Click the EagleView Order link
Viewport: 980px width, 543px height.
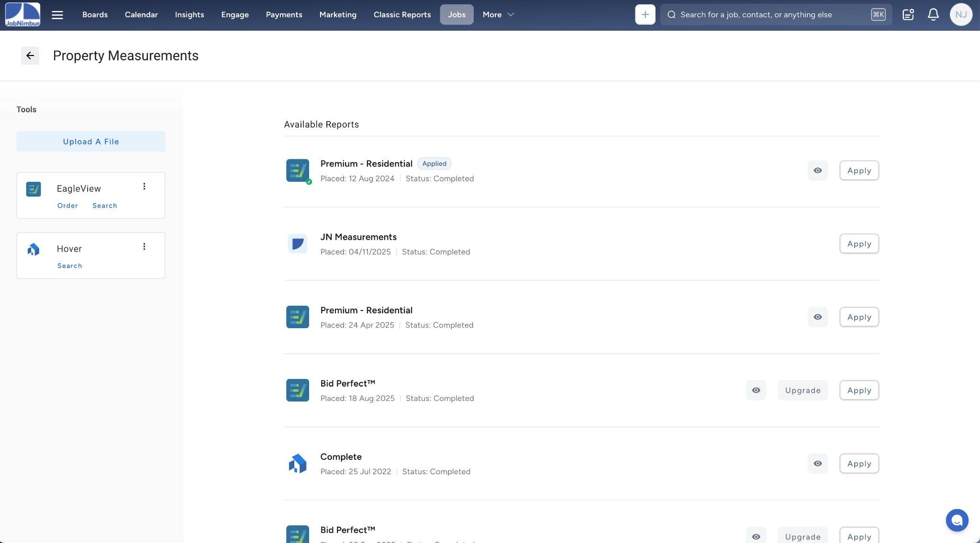click(67, 206)
